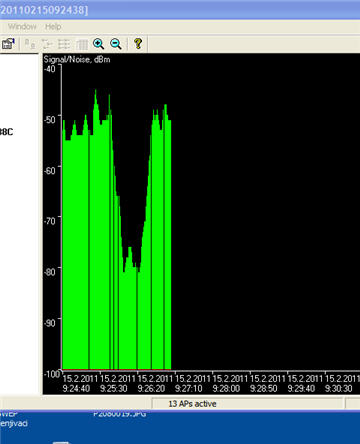
Task: Click the window title bar text '20110215092438]'
Action: coord(44,10)
